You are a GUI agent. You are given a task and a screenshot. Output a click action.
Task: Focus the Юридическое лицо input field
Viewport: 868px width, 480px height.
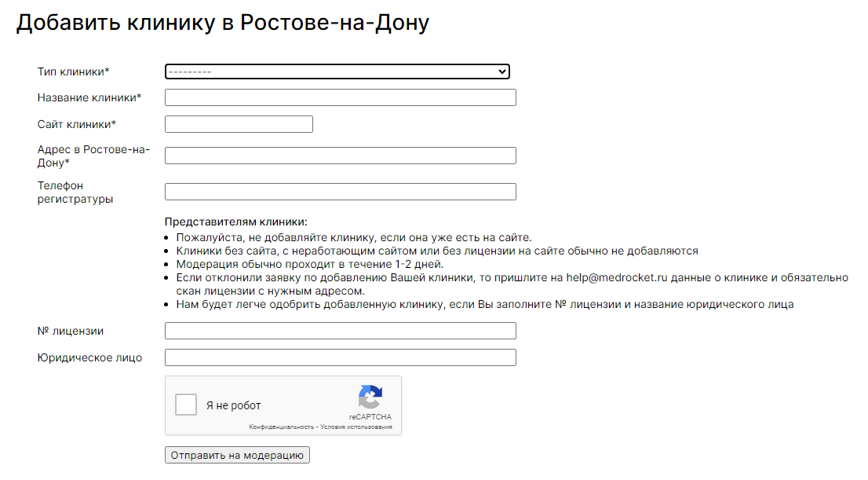[x=340, y=357]
